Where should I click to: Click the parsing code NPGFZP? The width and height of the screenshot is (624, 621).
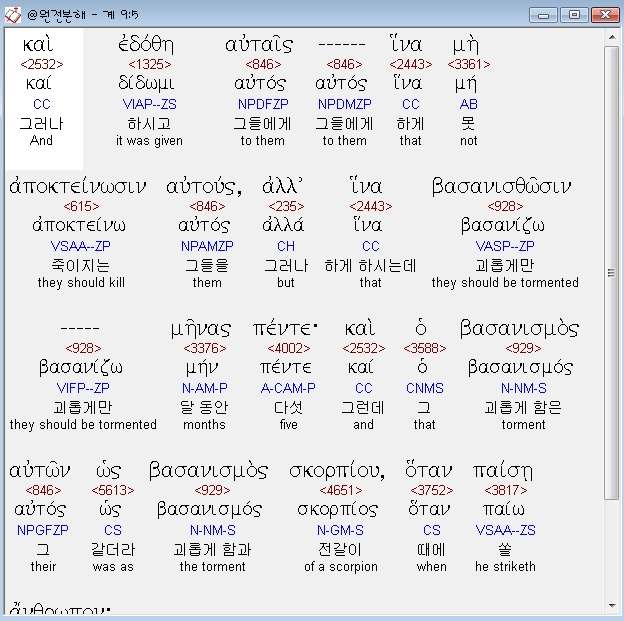click(x=43, y=530)
